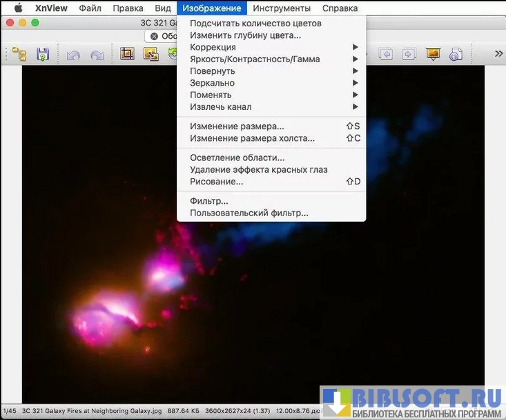
Task: Select the crop tool icon
Action: pyautogui.click(x=127, y=54)
